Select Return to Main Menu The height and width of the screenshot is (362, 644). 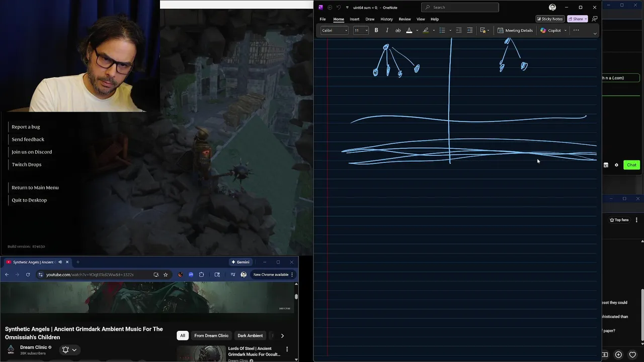pyautogui.click(x=35, y=188)
